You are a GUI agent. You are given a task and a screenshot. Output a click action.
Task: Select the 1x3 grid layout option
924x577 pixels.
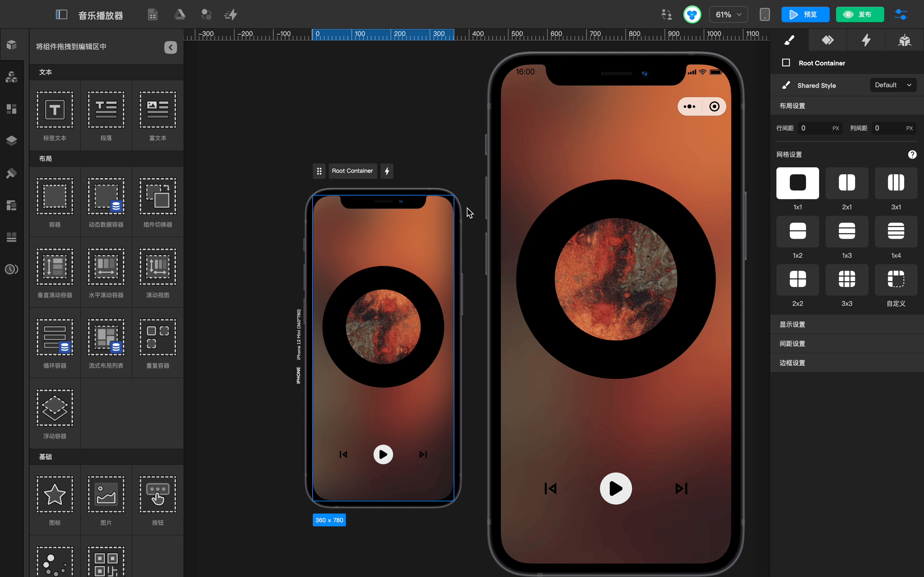pyautogui.click(x=846, y=231)
